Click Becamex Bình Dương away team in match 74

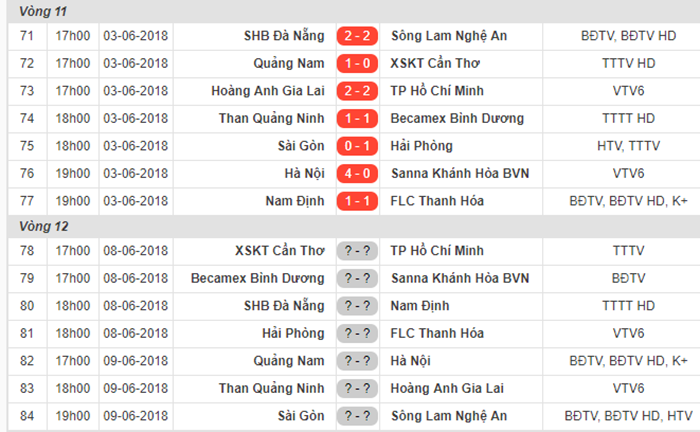click(x=457, y=119)
